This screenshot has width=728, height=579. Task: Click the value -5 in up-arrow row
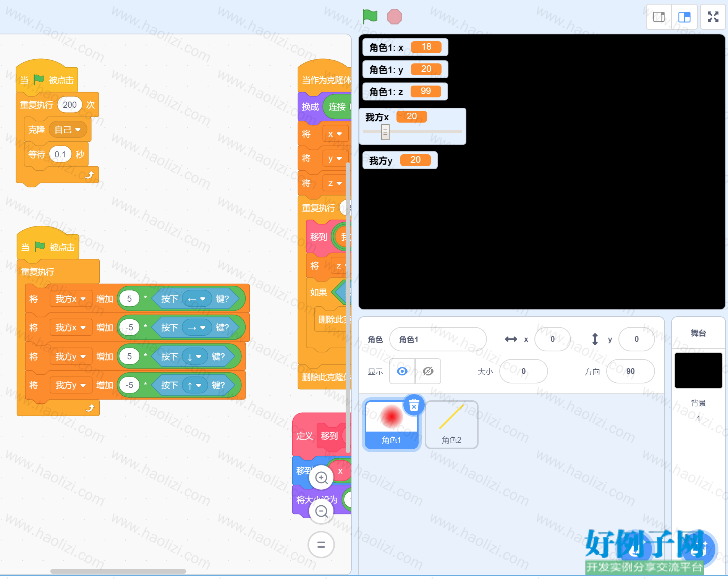point(129,385)
